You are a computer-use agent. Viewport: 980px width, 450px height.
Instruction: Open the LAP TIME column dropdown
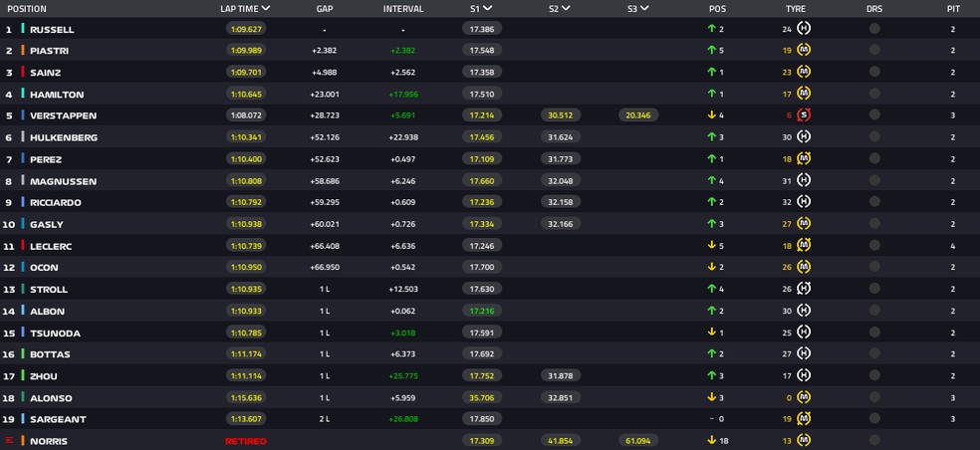(266, 9)
